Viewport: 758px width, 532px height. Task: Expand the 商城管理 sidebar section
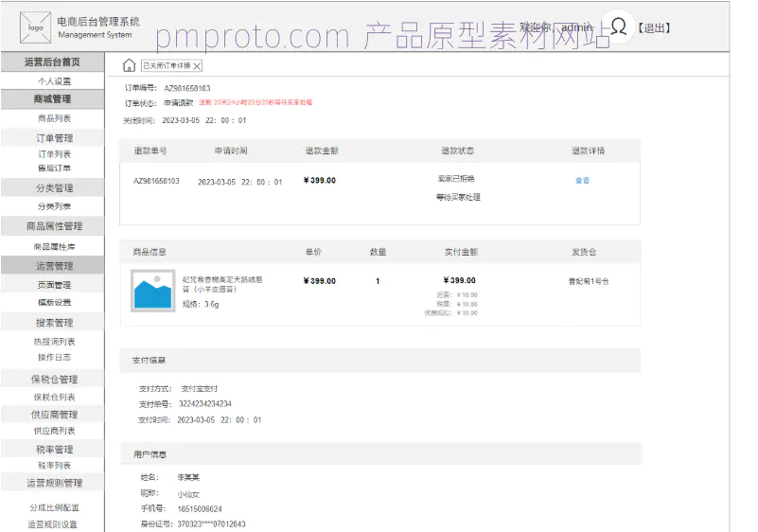click(53, 99)
